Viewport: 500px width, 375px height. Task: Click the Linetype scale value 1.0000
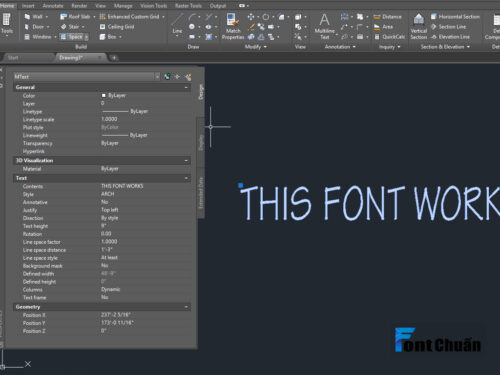(109, 119)
